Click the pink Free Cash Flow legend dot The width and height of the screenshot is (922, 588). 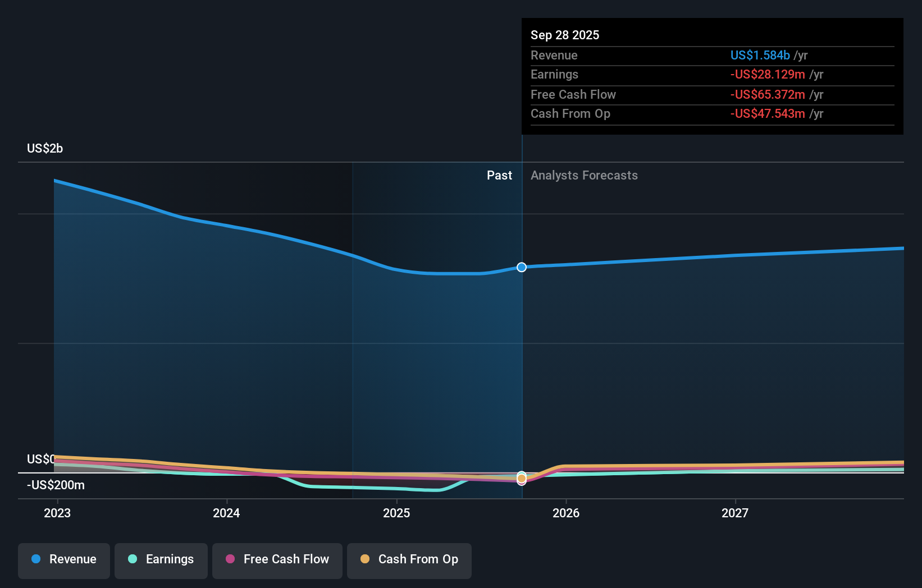click(x=230, y=559)
